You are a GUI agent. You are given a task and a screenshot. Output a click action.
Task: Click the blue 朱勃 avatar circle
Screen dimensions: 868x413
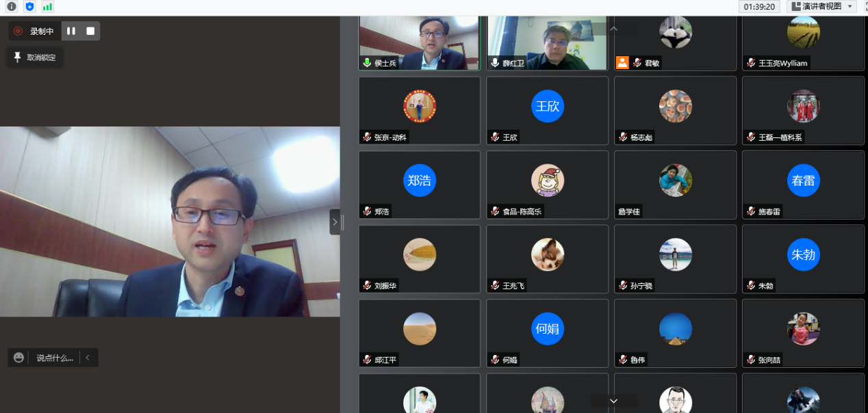804,254
